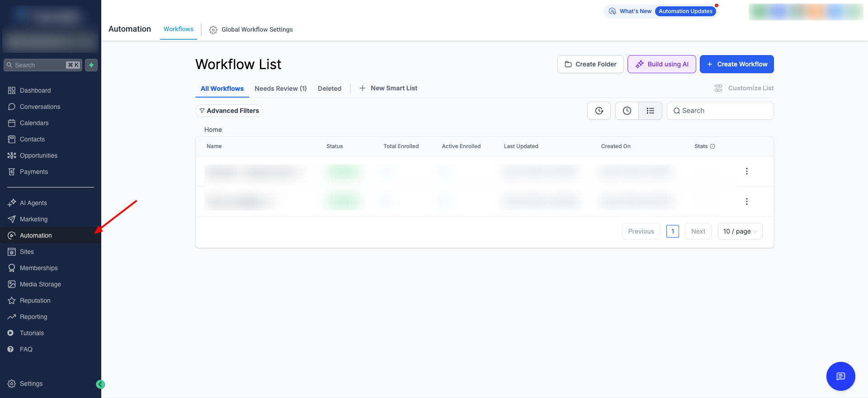
Task: Switch to the Needs Review tab
Action: tap(280, 89)
